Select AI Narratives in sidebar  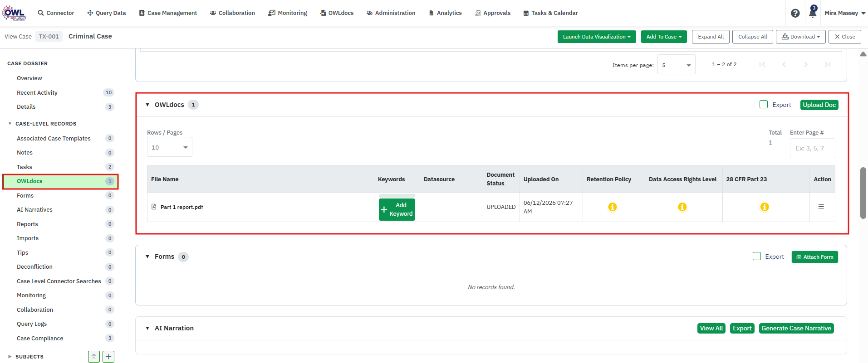[34, 210]
